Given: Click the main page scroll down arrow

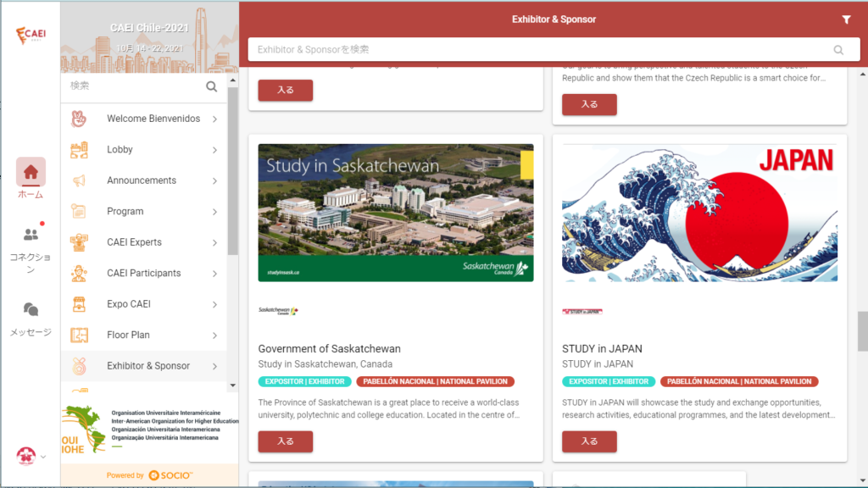Looking at the screenshot, I should (862, 481).
